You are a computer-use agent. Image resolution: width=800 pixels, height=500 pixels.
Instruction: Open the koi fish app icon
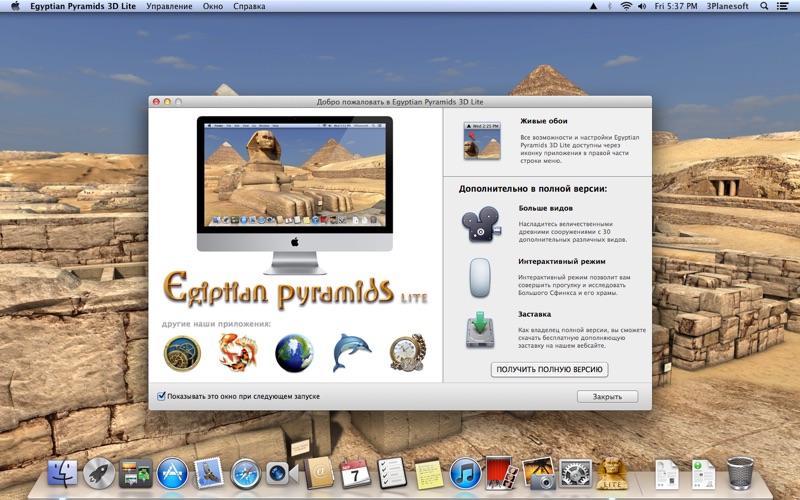[238, 352]
